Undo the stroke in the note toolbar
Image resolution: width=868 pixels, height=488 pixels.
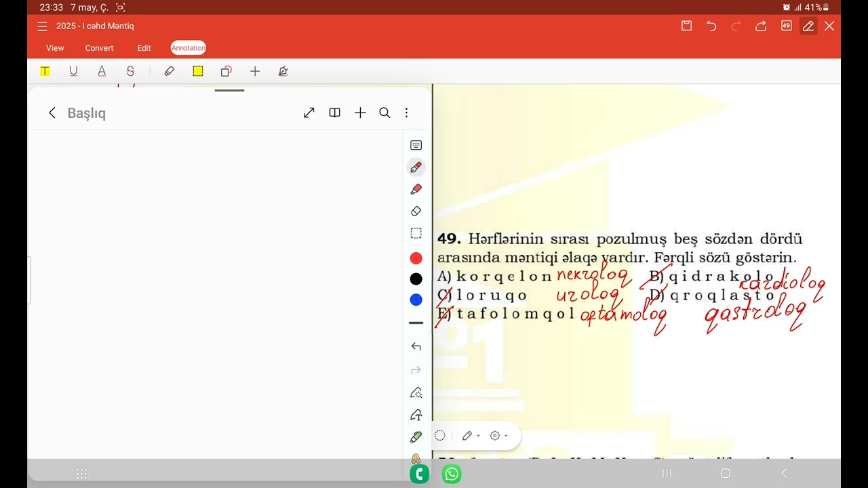(416, 347)
